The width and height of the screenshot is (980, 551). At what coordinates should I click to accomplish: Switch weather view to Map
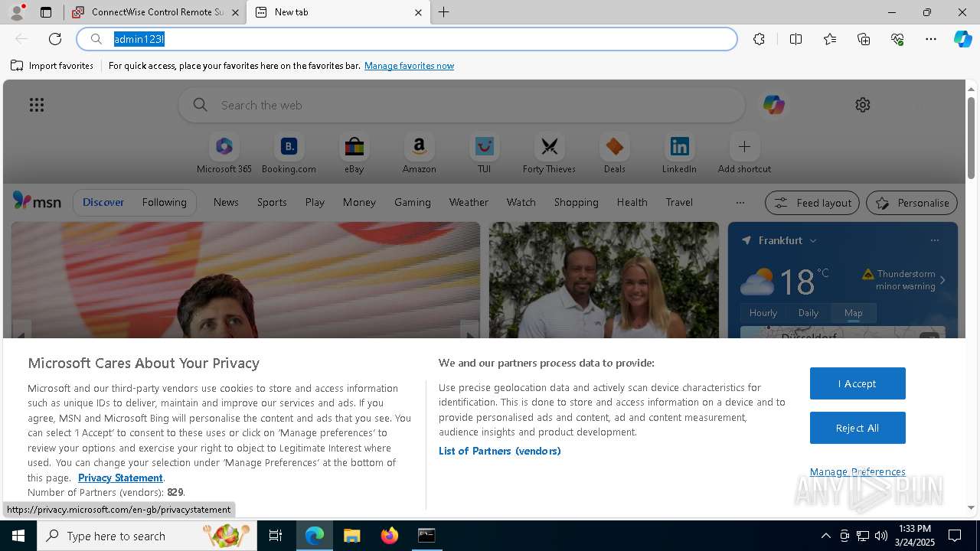(x=854, y=312)
